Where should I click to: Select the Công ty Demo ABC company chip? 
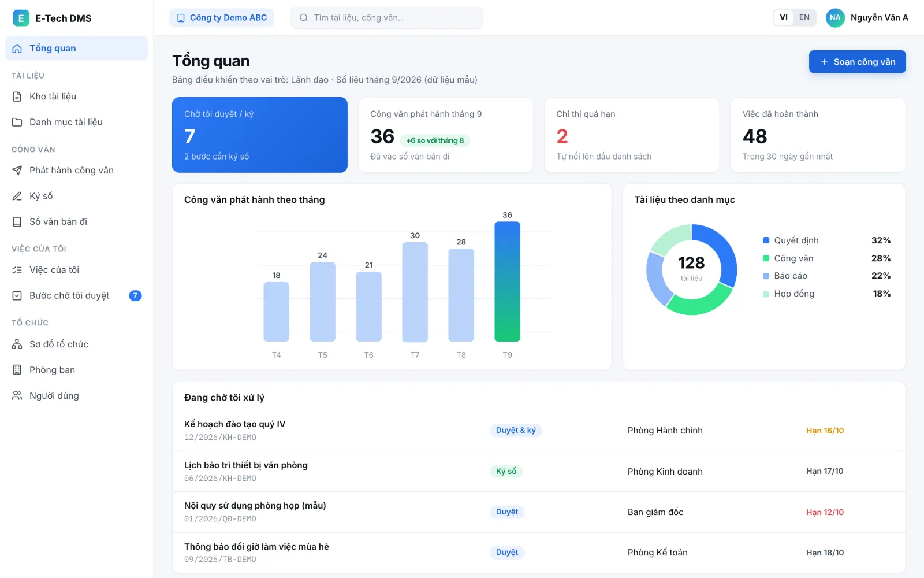pos(222,18)
